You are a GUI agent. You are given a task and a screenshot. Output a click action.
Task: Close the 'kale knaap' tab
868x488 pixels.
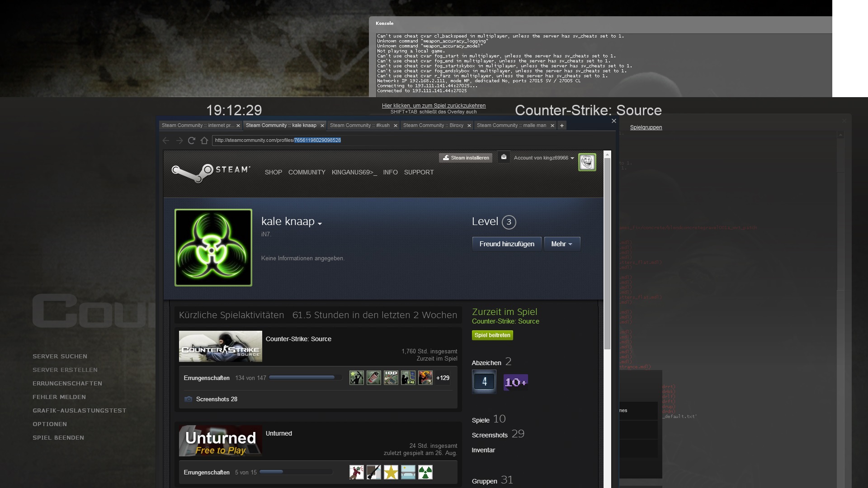click(x=322, y=126)
